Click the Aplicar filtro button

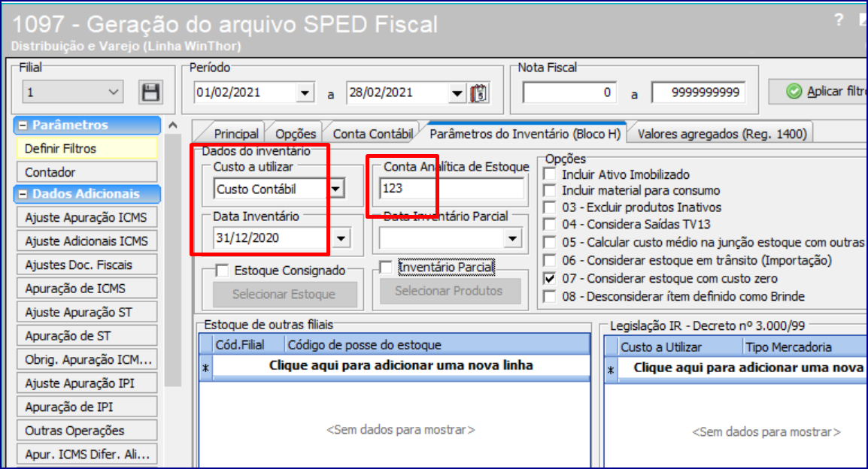click(818, 91)
